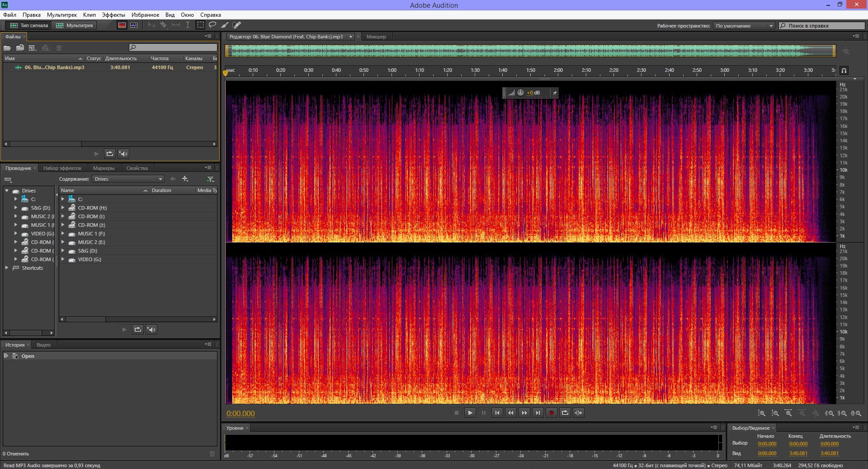Expand the Open history entry
868x469 pixels.
[6, 356]
